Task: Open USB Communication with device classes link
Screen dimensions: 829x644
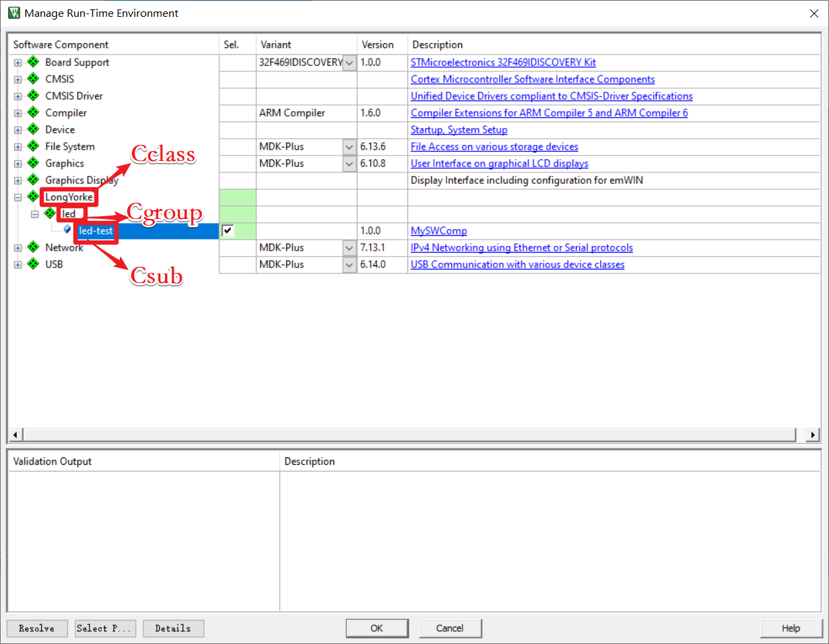Action: [517, 264]
